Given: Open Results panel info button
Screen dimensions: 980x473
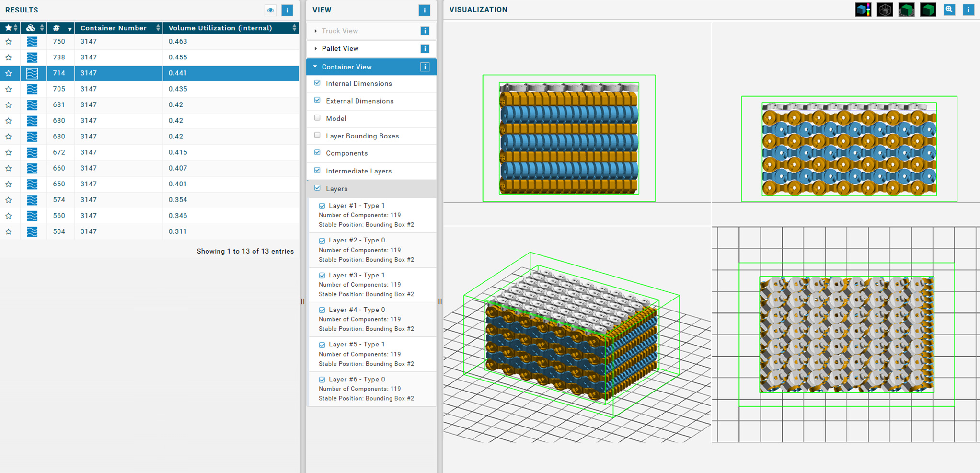Looking at the screenshot, I should [287, 10].
